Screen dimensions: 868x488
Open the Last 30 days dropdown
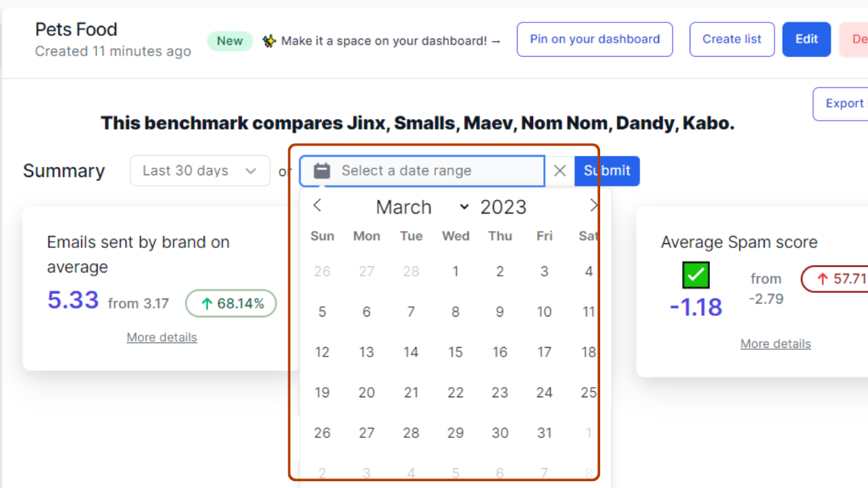click(x=200, y=171)
